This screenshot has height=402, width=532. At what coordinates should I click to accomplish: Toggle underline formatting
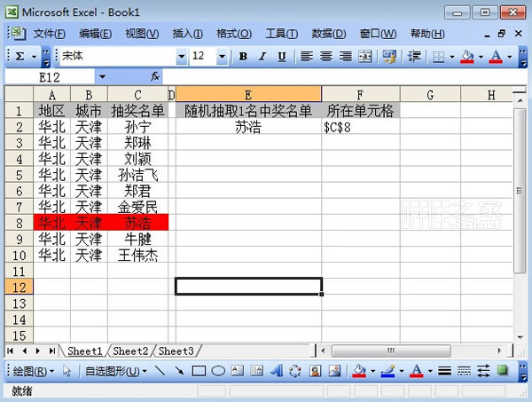click(282, 56)
